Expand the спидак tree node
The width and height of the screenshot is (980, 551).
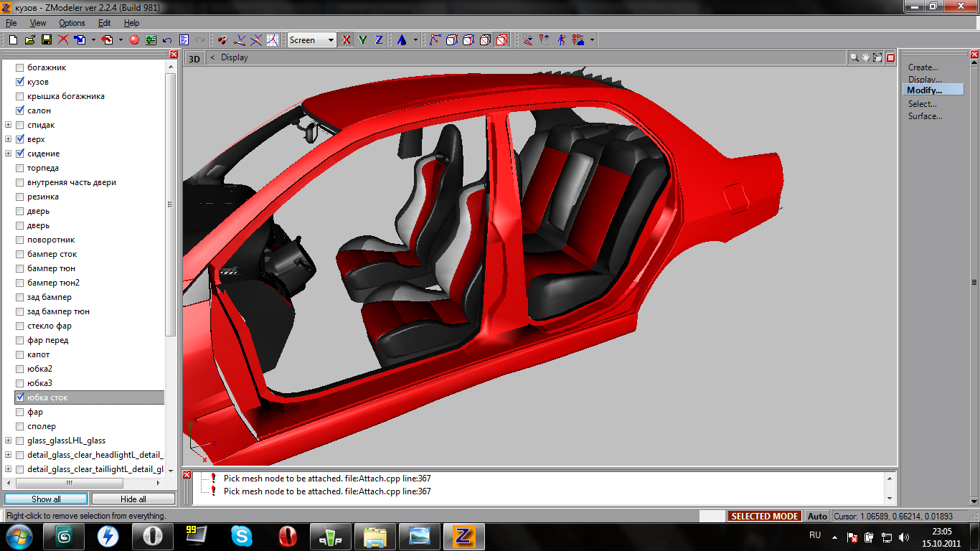tap(9, 125)
